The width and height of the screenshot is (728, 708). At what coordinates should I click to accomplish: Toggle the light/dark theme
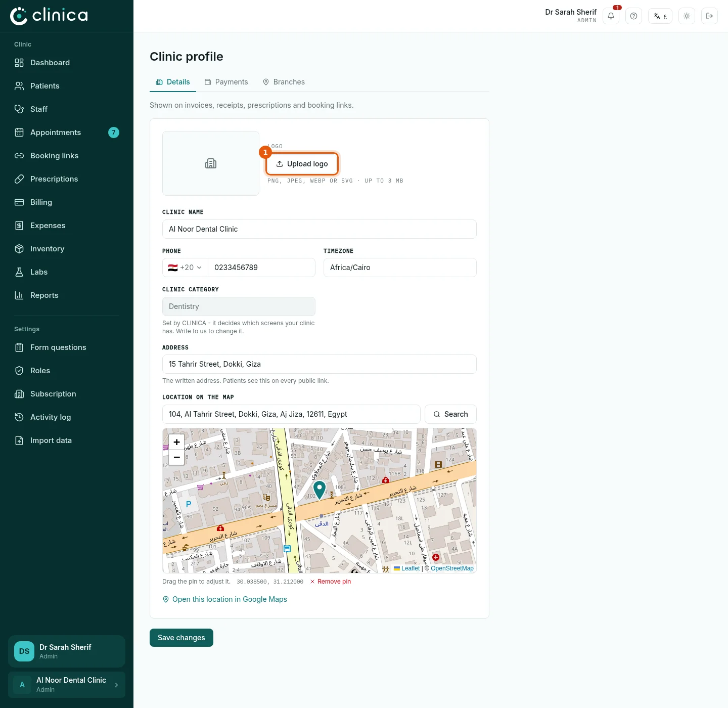[x=687, y=16]
